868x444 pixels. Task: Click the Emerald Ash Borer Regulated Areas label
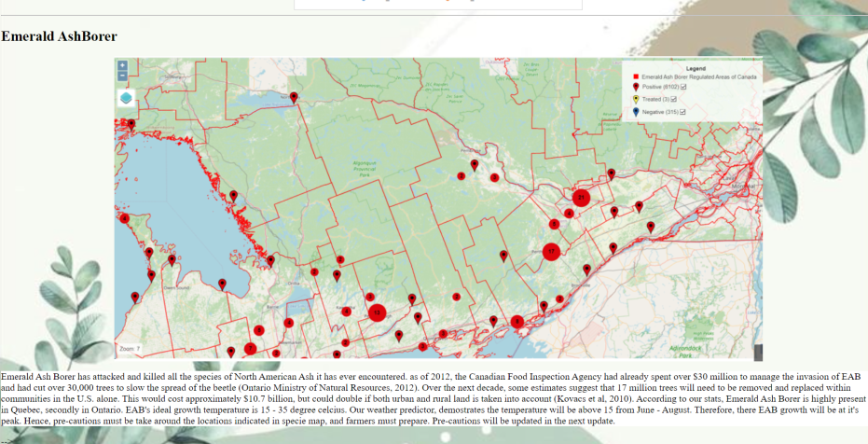[x=699, y=76]
